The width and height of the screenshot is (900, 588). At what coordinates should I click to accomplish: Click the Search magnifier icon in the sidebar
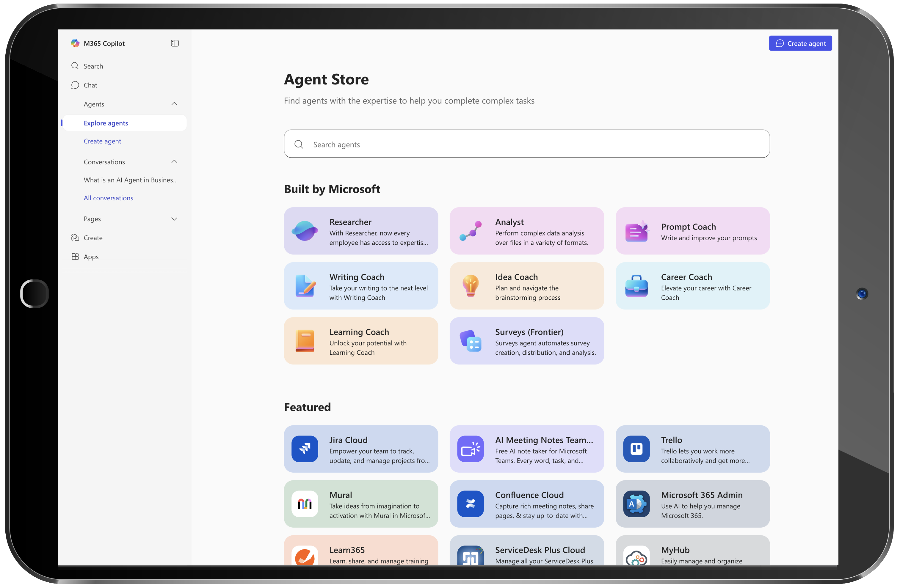click(75, 66)
